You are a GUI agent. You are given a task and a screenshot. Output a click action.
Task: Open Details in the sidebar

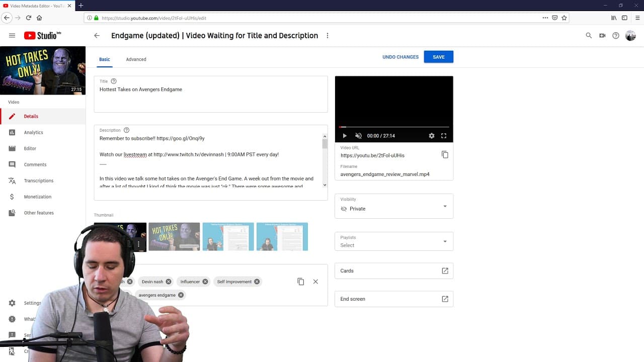coord(43,116)
